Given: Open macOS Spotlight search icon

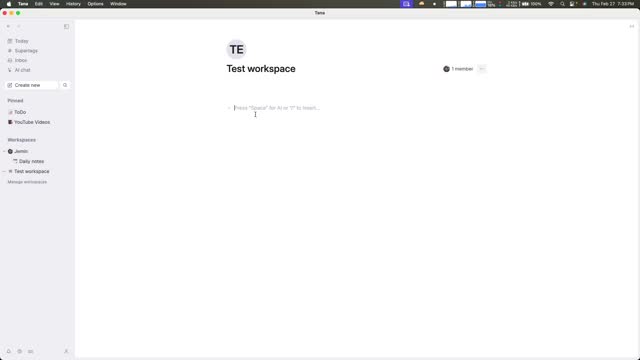Looking at the screenshot, I should click(562, 4).
